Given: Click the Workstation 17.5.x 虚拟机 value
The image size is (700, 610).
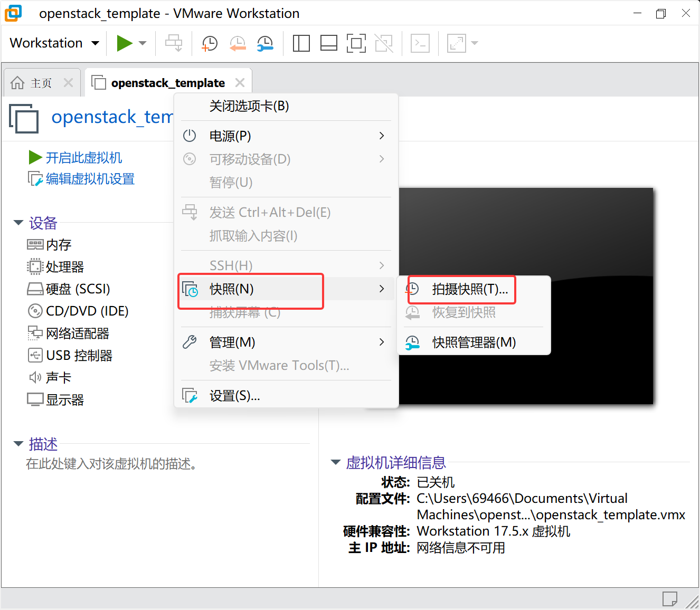Looking at the screenshot, I should pyautogui.click(x=494, y=531).
